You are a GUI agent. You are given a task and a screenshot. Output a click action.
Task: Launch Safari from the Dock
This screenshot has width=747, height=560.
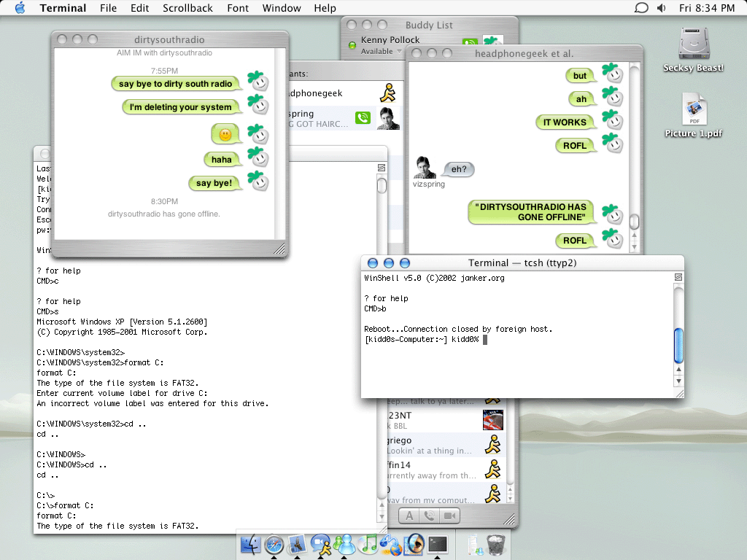point(274,545)
